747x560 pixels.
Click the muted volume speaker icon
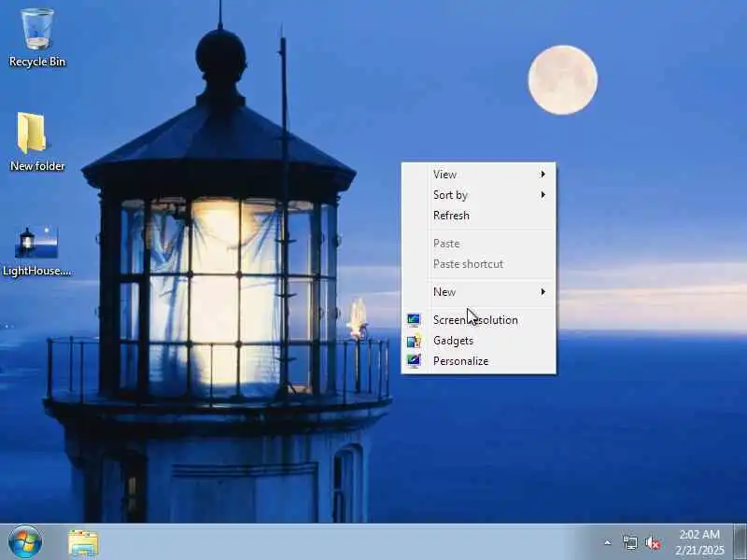coord(653,542)
